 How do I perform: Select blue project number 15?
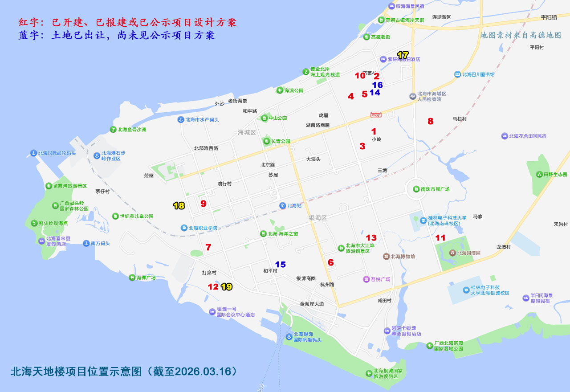tap(280, 264)
